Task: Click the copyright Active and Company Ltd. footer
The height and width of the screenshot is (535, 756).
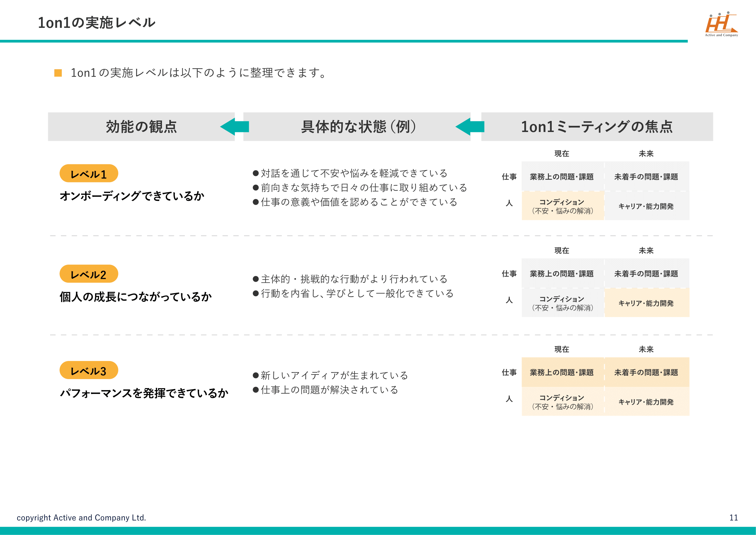Action: [81, 518]
